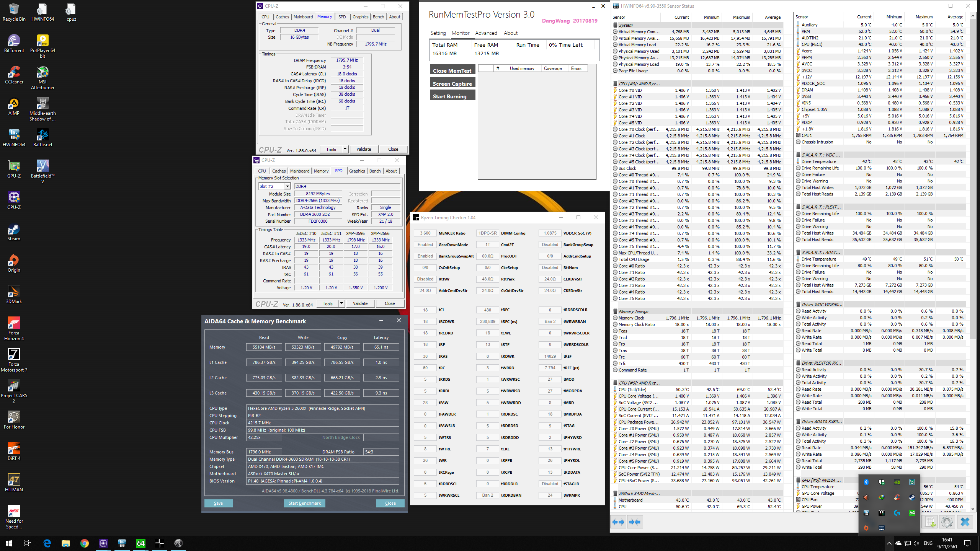Viewport: 980px width, 551px height.
Task: Switch to Caches tab in CPU-Z Memory window
Action: pyautogui.click(x=282, y=17)
